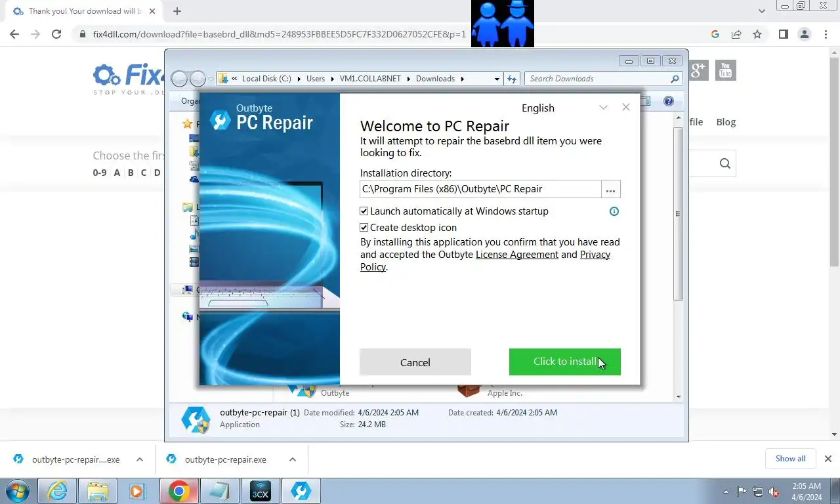The width and height of the screenshot is (840, 504).
Task: Click the Outbyte installer taskbar icon
Action: (x=301, y=491)
